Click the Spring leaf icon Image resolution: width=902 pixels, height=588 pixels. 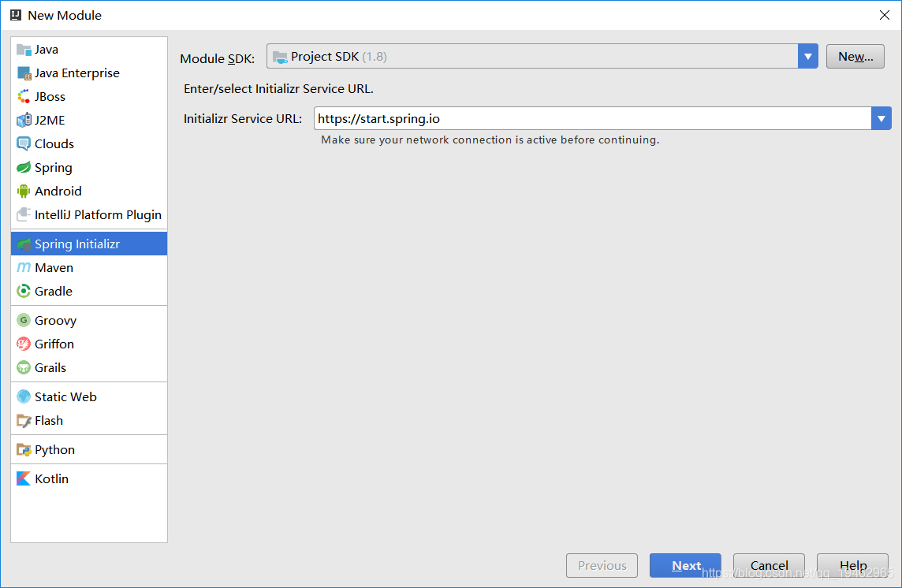(24, 167)
